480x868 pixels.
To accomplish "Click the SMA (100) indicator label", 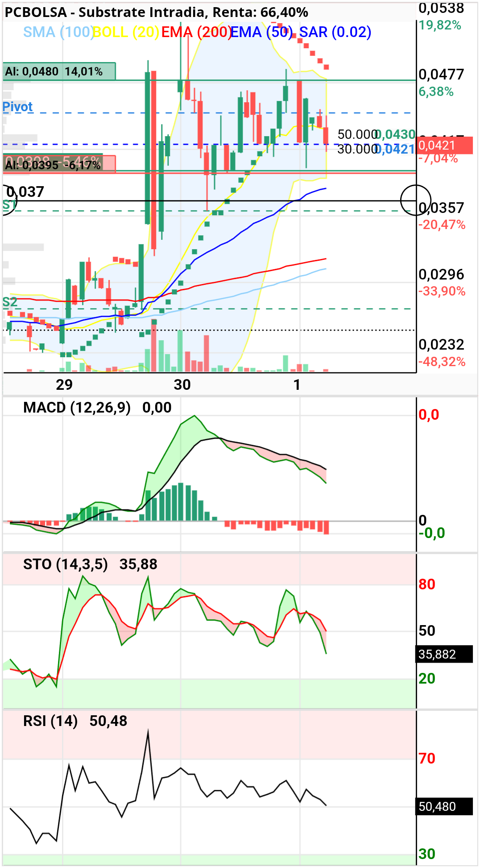I will coord(58,32).
